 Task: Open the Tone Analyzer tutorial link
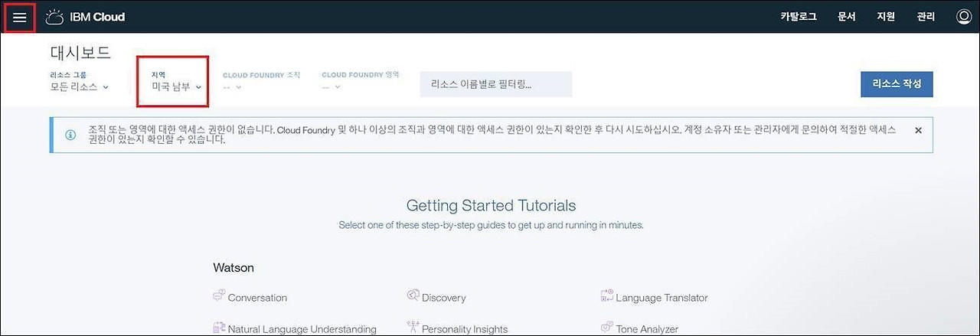(x=647, y=329)
